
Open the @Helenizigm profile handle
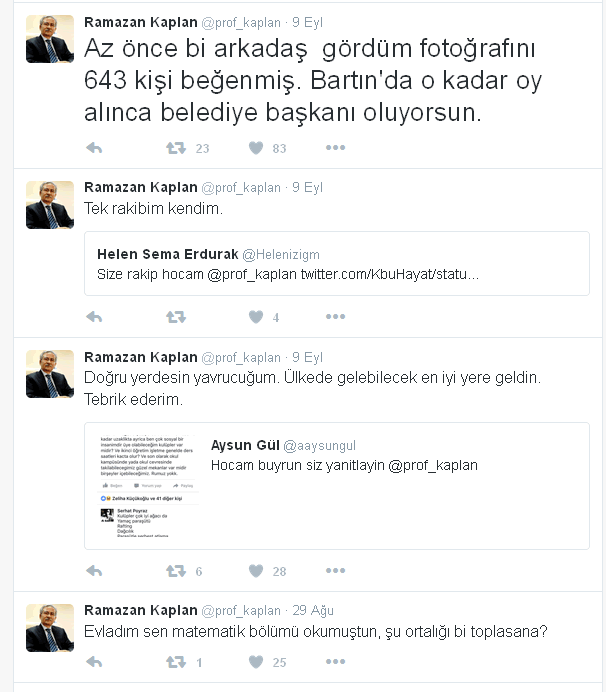point(281,255)
